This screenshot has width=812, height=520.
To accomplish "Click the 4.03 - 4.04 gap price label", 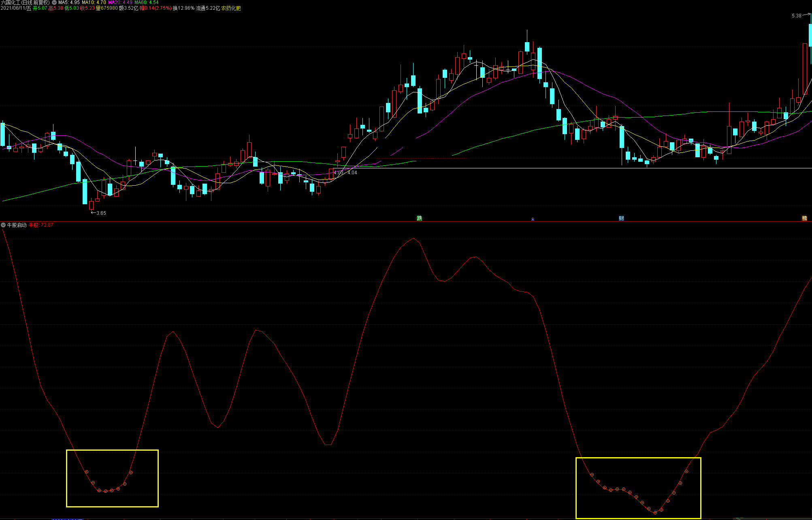I will (x=345, y=173).
